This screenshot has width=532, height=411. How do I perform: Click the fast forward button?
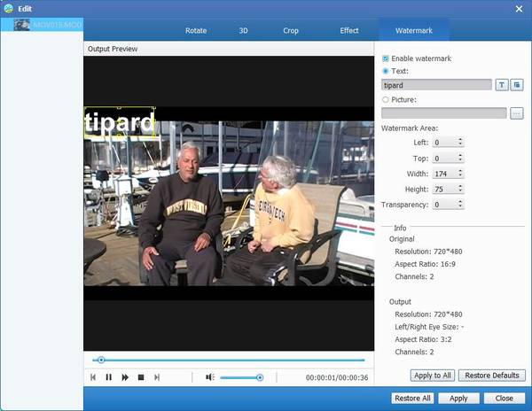[x=125, y=377]
